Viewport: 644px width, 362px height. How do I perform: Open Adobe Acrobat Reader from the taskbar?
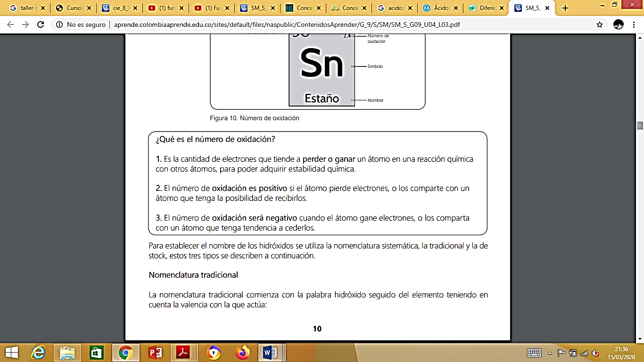182,352
